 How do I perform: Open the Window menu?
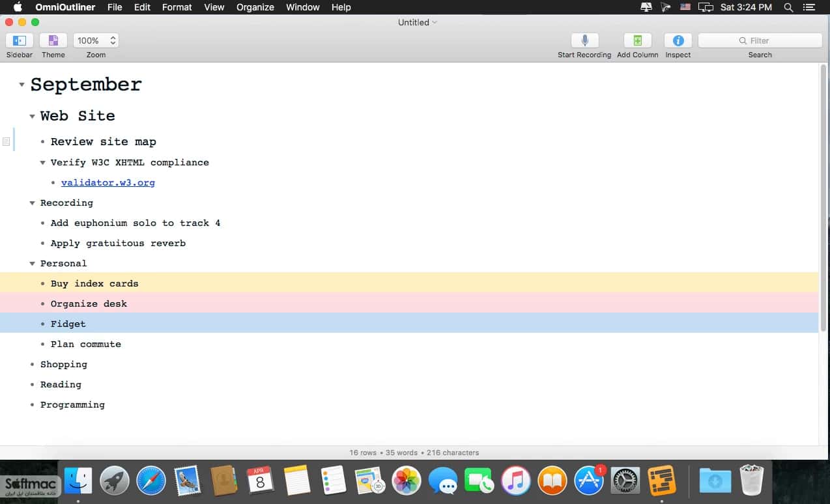303,7
